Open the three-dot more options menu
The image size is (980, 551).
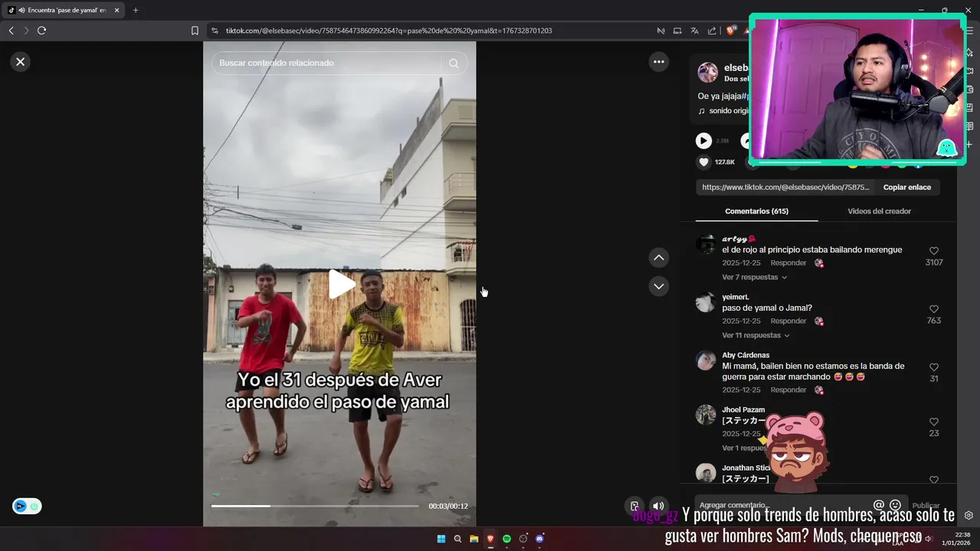point(658,62)
